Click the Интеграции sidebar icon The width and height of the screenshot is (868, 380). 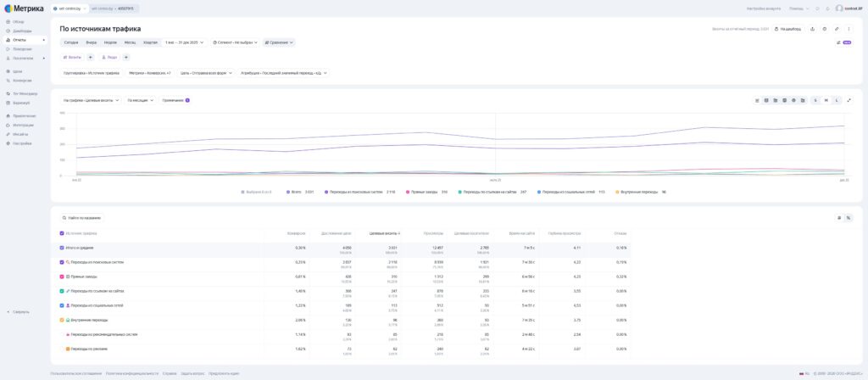pyautogui.click(x=8, y=126)
